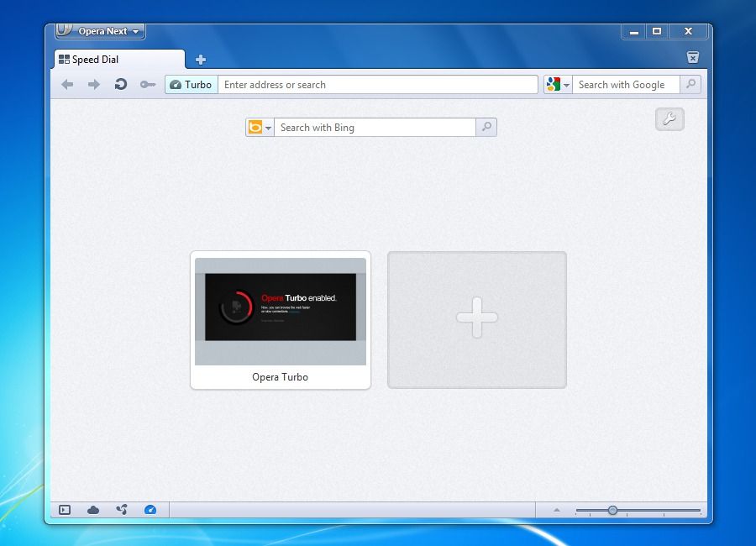Open Opera Link cloud sync

[x=92, y=509]
